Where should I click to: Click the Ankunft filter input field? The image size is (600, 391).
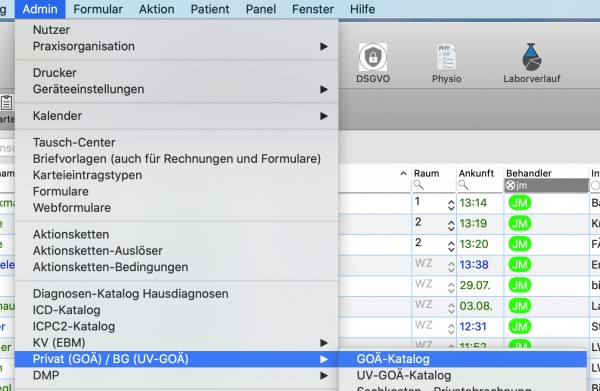click(x=480, y=186)
